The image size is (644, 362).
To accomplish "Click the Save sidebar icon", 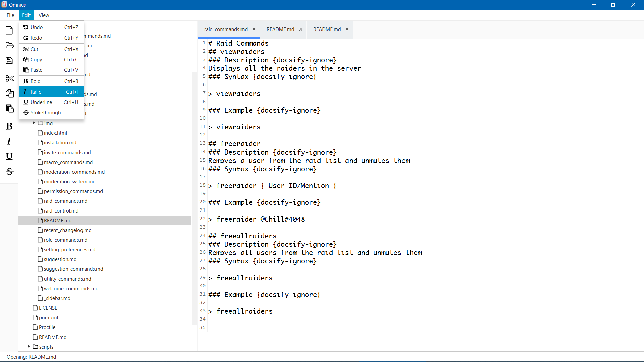I will 9,60.
